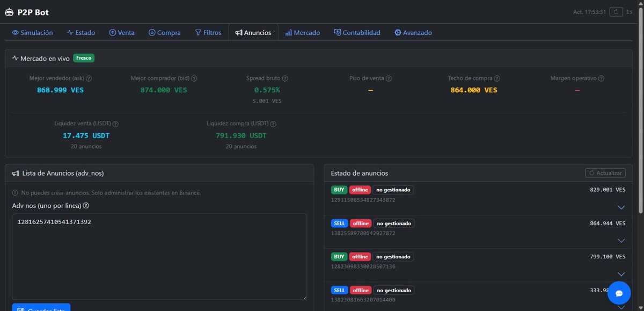Click the pulse icon beside Mercado en vivo
Image resolution: width=644 pixels, height=311 pixels.
(x=15, y=58)
